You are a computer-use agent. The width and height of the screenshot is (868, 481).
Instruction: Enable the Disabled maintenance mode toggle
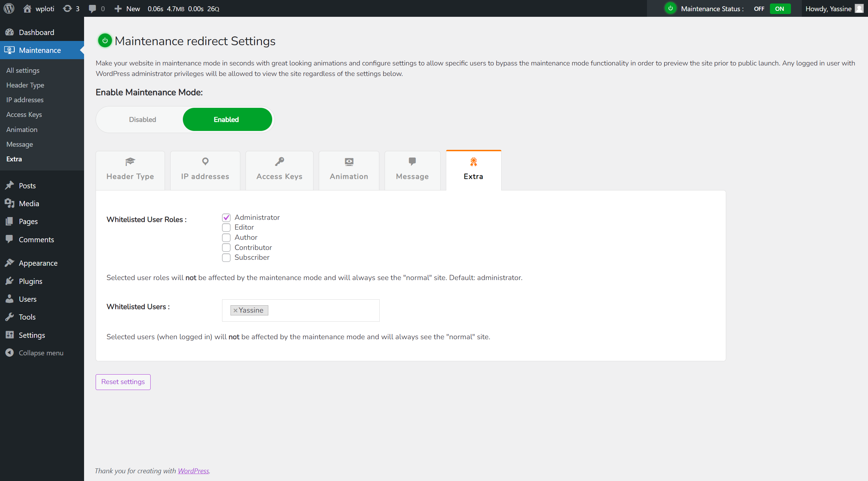pos(143,119)
